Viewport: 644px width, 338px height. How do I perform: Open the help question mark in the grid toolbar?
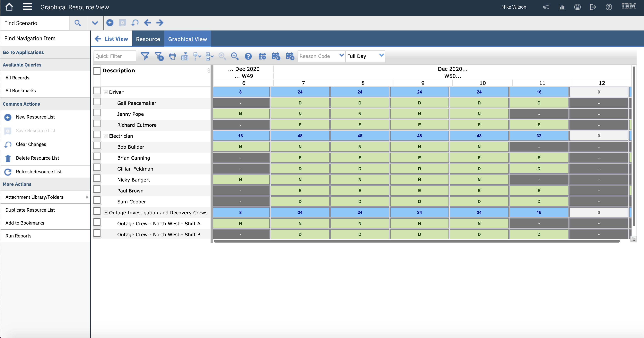pyautogui.click(x=248, y=56)
